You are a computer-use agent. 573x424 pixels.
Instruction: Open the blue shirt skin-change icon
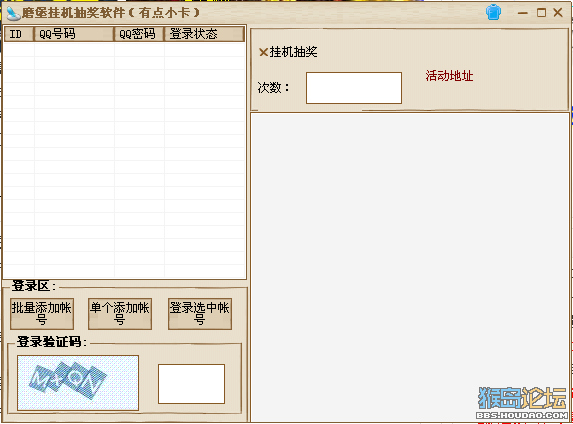tap(493, 13)
